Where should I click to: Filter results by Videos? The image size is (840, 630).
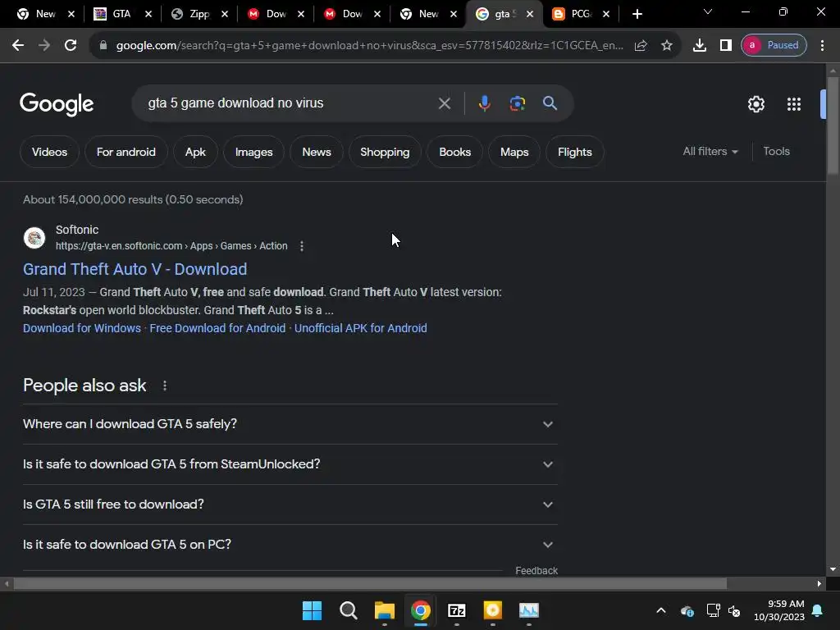[49, 152]
